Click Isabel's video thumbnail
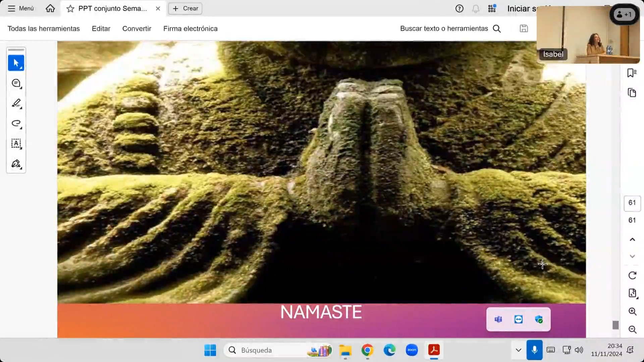The height and width of the screenshot is (362, 644). tap(588, 35)
